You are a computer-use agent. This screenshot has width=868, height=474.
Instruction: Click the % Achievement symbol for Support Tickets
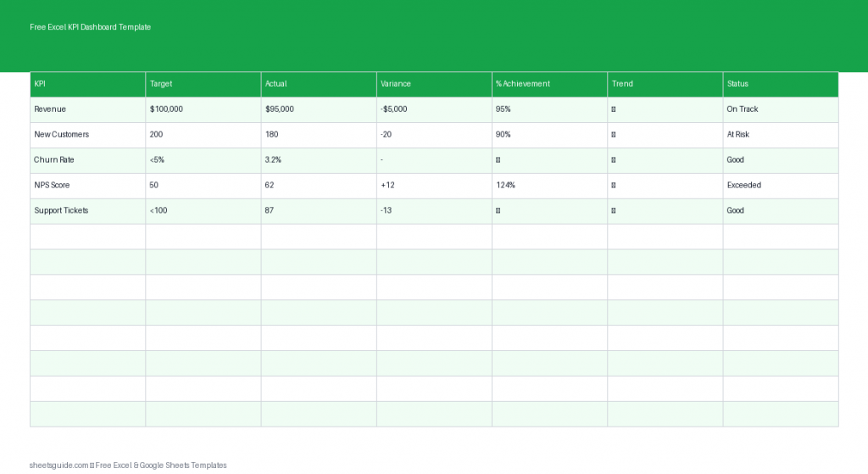[x=498, y=210]
